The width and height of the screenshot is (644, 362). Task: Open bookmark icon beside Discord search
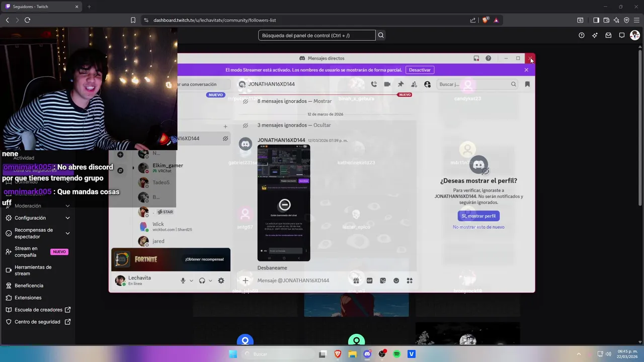(527, 84)
